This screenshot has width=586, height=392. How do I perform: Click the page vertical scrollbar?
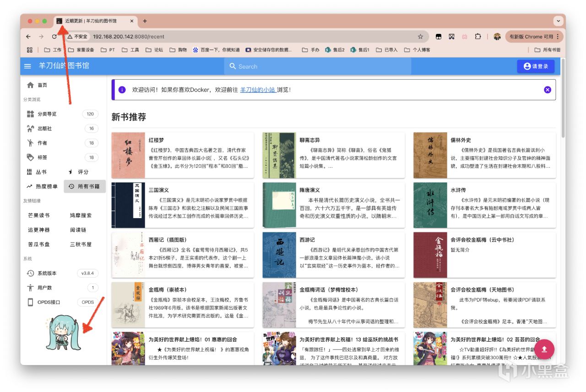pyautogui.click(x=563, y=98)
